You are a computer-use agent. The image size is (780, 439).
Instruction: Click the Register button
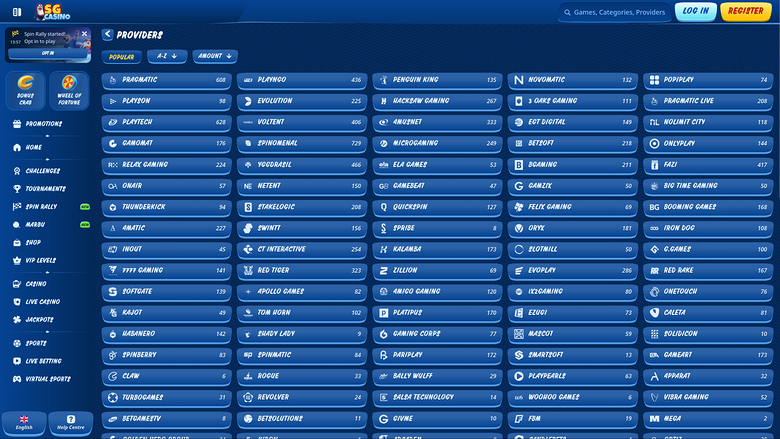click(x=747, y=12)
